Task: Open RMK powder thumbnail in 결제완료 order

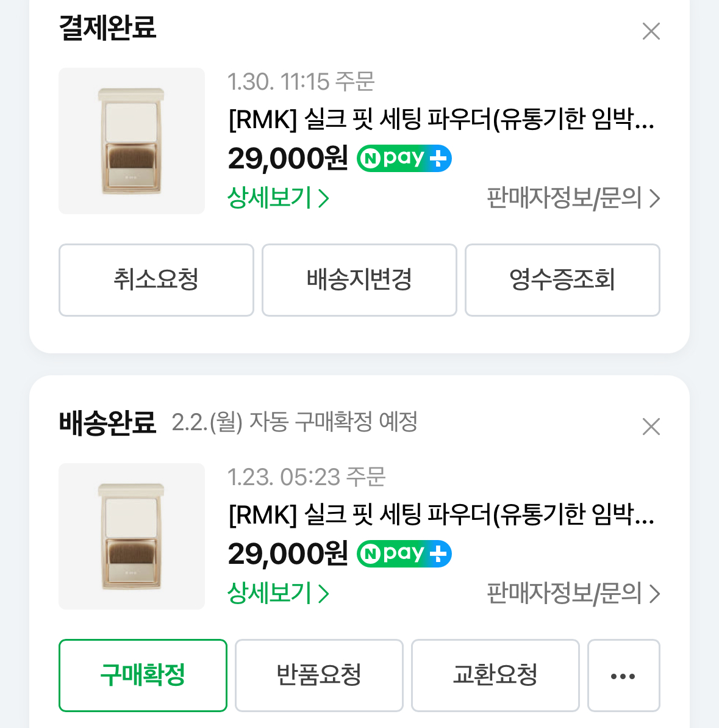Action: [132, 141]
